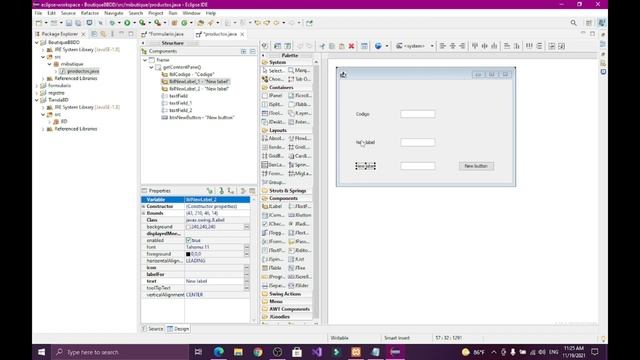Screen dimensions: 640x360
Task: Click Expand All in Components panel
Action: click(x=244, y=51)
